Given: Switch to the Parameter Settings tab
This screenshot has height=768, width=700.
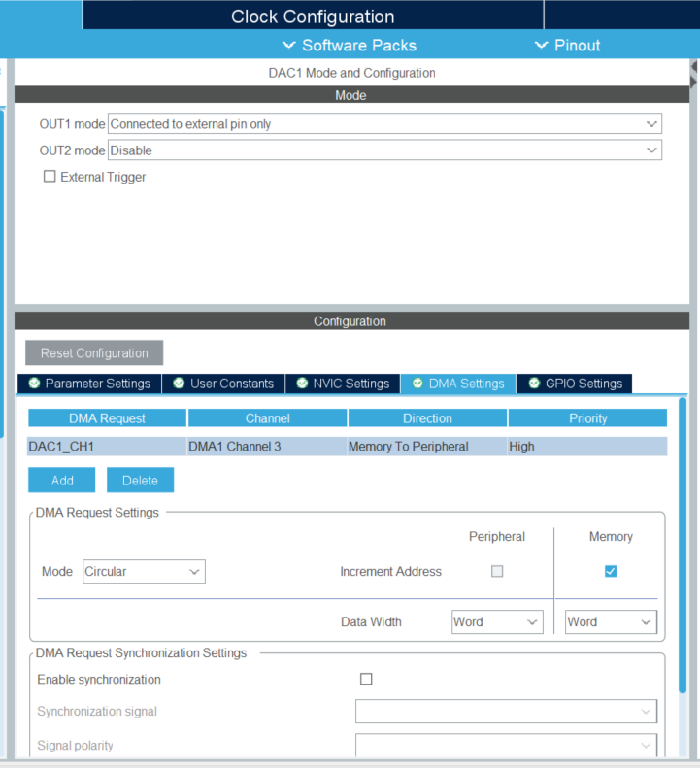Looking at the screenshot, I should (x=89, y=384).
